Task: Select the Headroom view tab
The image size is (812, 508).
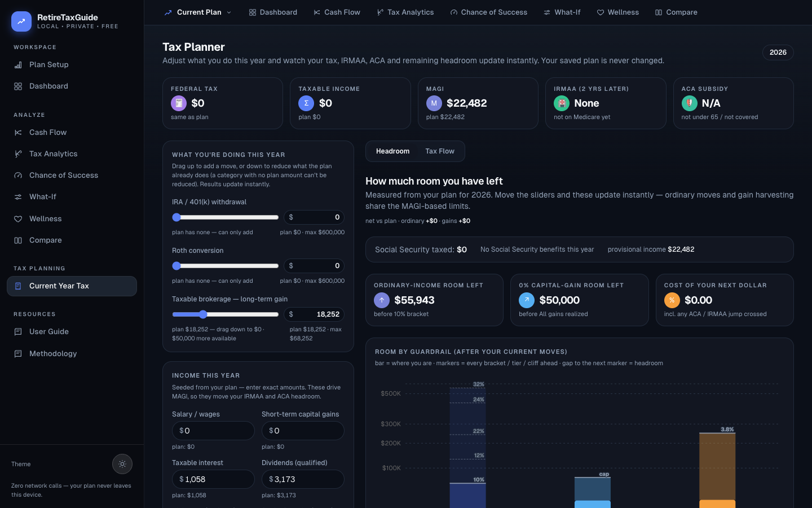Action: click(x=392, y=151)
